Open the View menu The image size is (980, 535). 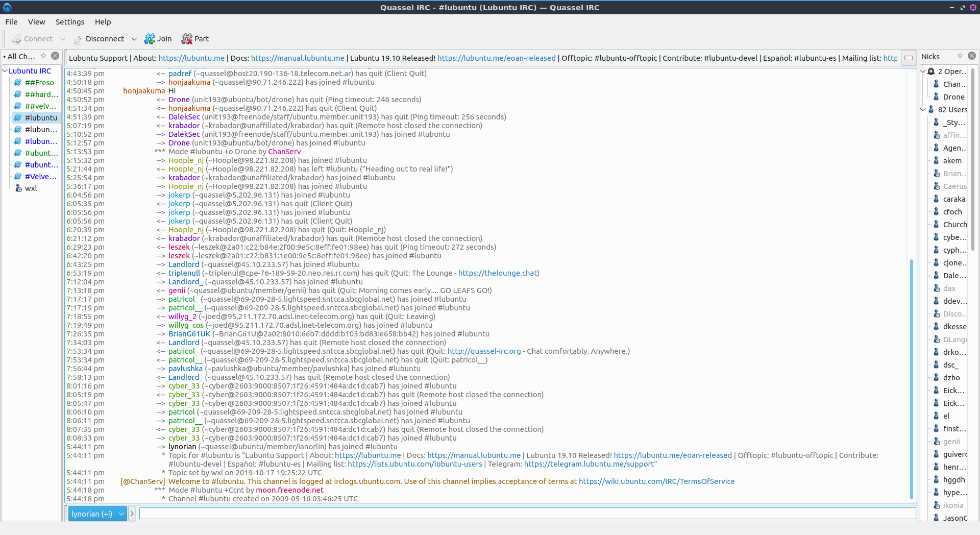(x=36, y=22)
